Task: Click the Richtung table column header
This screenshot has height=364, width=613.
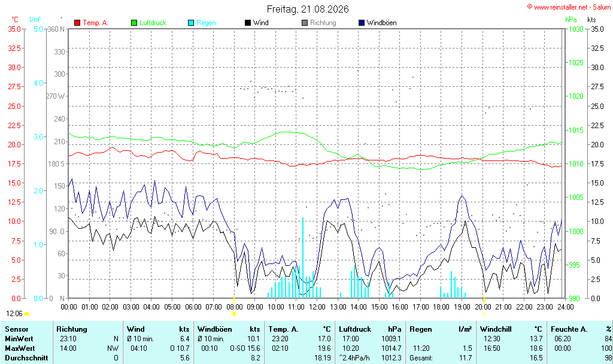Action: [x=72, y=329]
